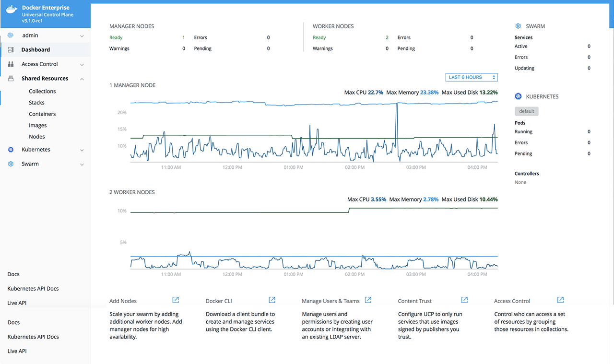Open the Last 6 Hours time range dropdown
This screenshot has height=364, width=614.
pyautogui.click(x=471, y=77)
